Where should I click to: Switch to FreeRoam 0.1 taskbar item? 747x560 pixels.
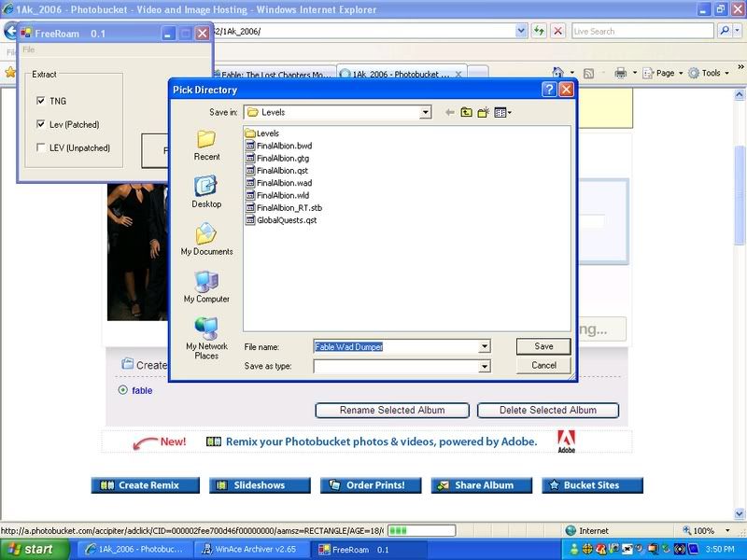369,550
